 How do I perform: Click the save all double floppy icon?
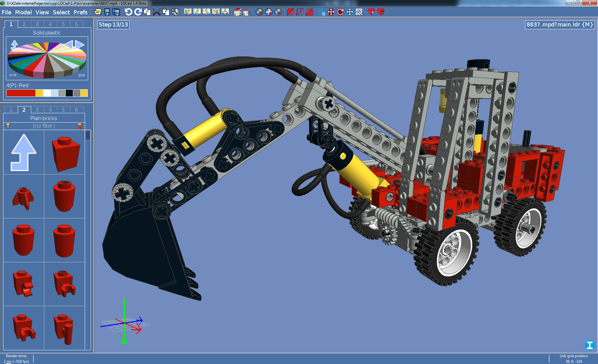tap(116, 12)
